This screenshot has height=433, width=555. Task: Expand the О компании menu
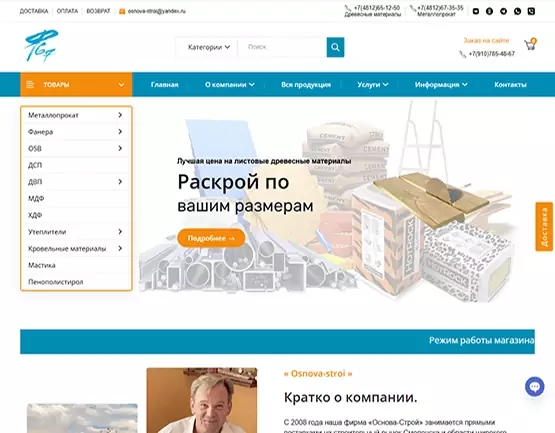coord(229,85)
